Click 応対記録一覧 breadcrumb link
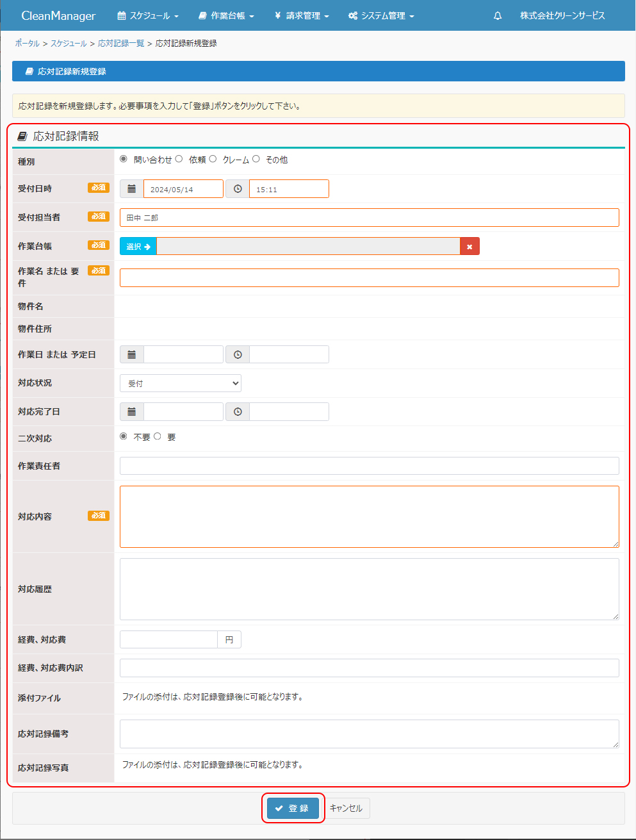Viewport: 636px width, 840px height. pos(121,44)
